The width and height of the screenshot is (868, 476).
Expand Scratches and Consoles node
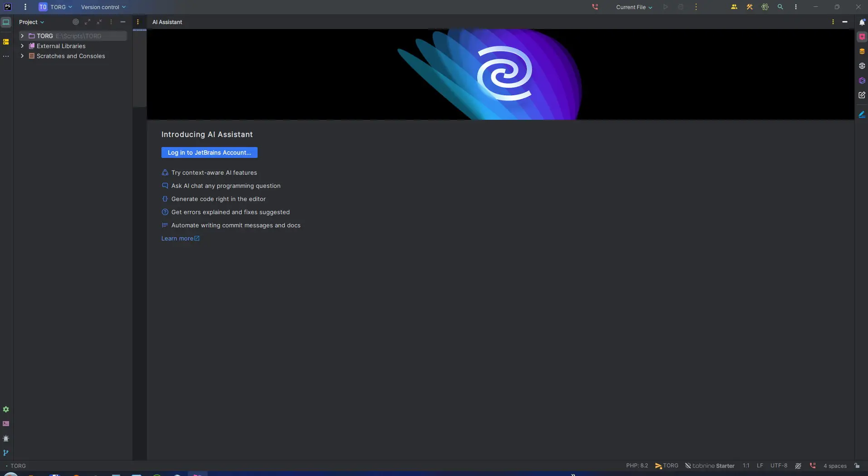point(22,56)
